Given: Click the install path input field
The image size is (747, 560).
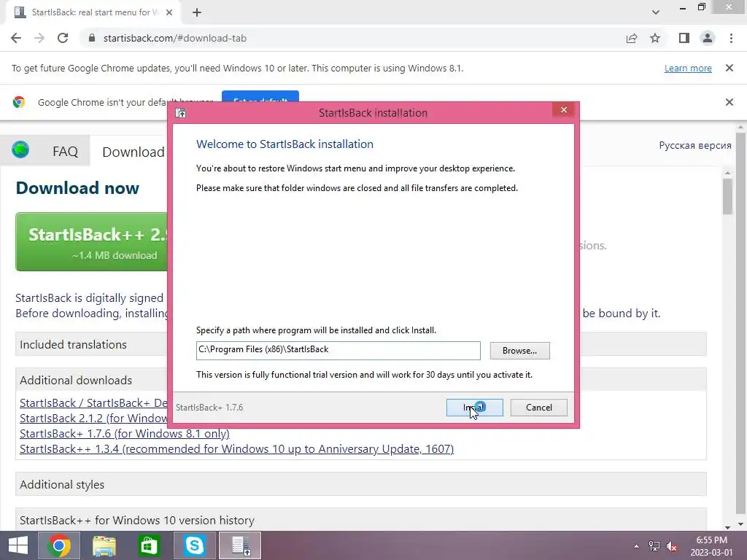Looking at the screenshot, I should tap(338, 351).
